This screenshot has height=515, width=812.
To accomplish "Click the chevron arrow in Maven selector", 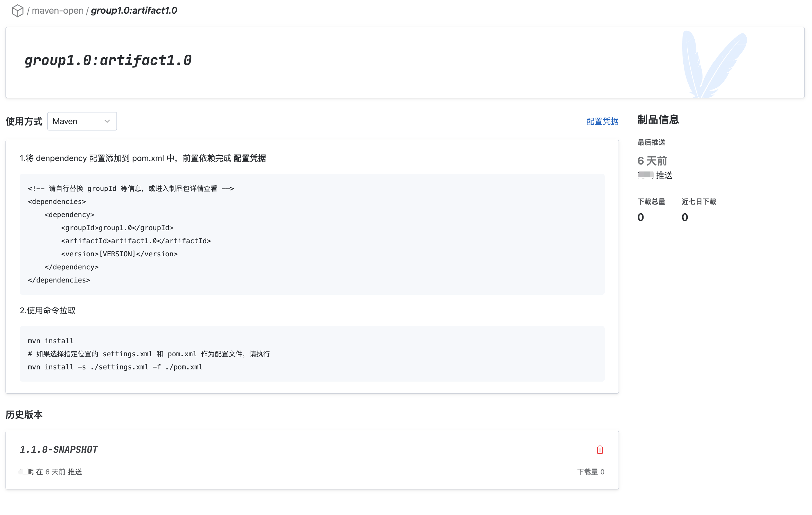I will coord(107,121).
